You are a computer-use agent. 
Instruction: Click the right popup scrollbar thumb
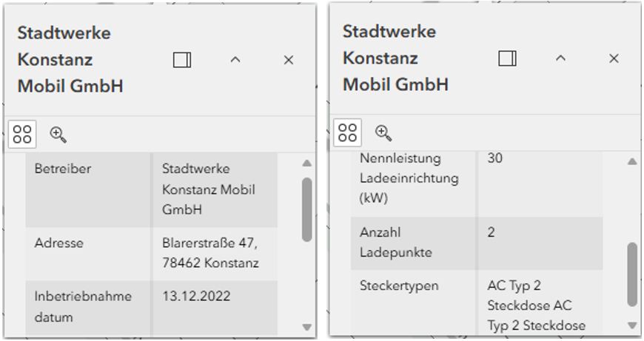tap(631, 274)
